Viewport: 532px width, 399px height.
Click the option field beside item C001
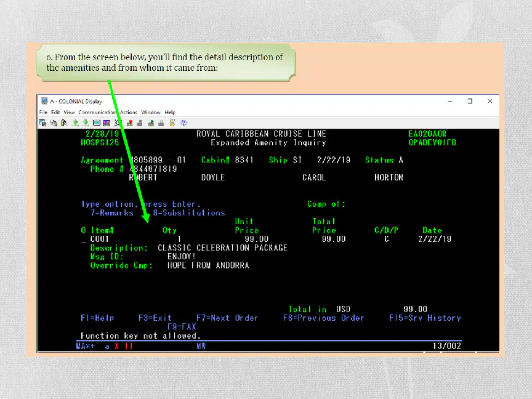84,240
